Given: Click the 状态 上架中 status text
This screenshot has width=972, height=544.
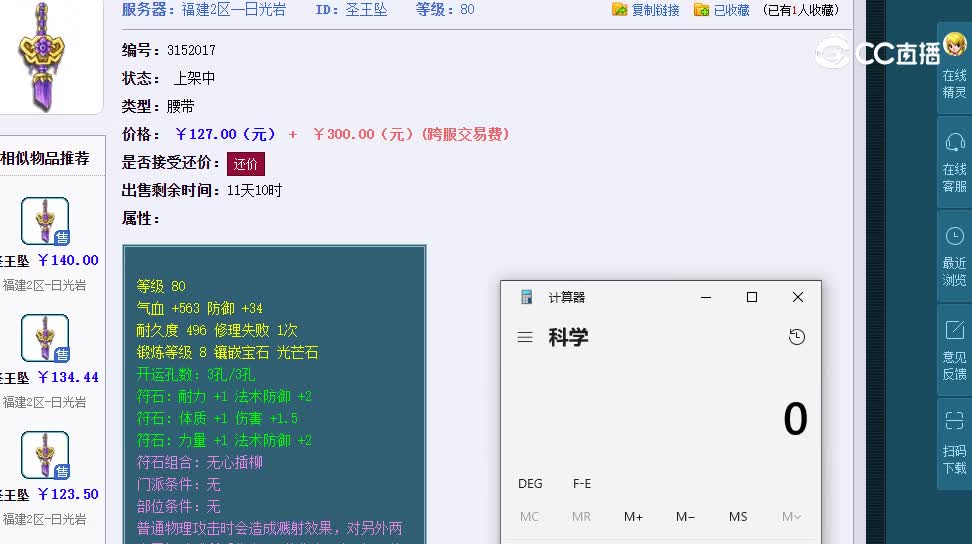Looking at the screenshot, I should [x=169, y=78].
